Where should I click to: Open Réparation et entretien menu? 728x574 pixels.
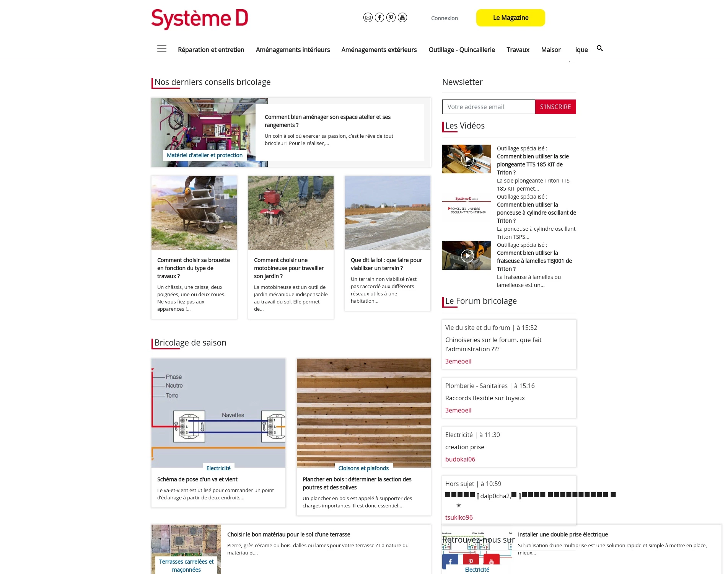point(211,50)
